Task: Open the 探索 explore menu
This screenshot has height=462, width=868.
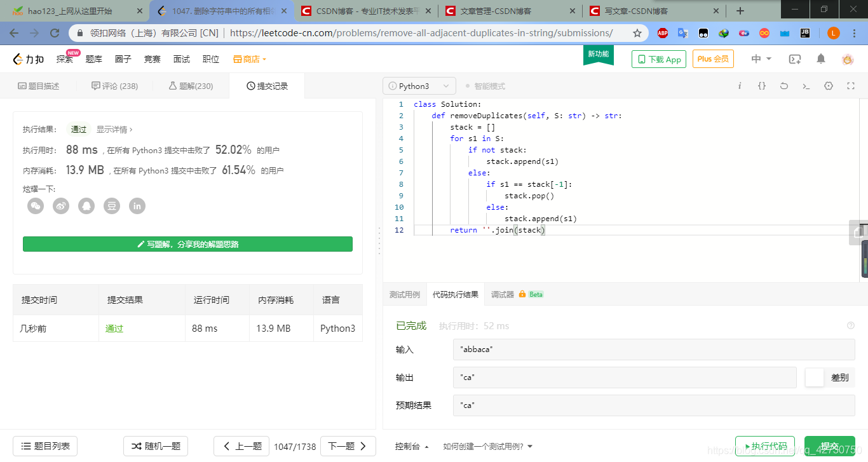Action: [65, 59]
